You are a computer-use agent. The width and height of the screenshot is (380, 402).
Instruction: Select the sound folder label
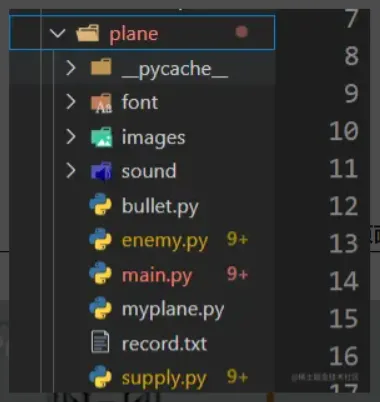pos(149,171)
